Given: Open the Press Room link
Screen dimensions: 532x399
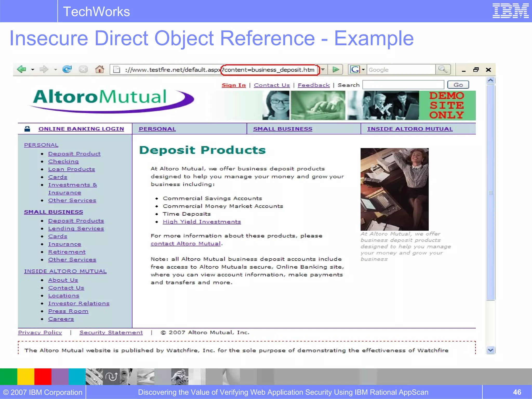Looking at the screenshot, I should (68, 311).
